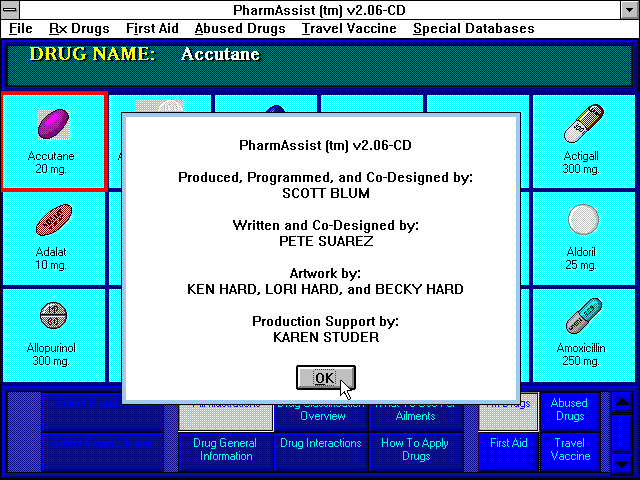Pick the white Aldoril 25 mg tablet

click(x=583, y=220)
